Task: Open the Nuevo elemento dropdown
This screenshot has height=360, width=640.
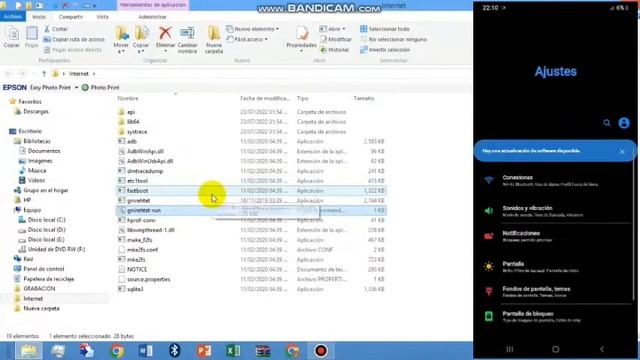Action: [253, 29]
